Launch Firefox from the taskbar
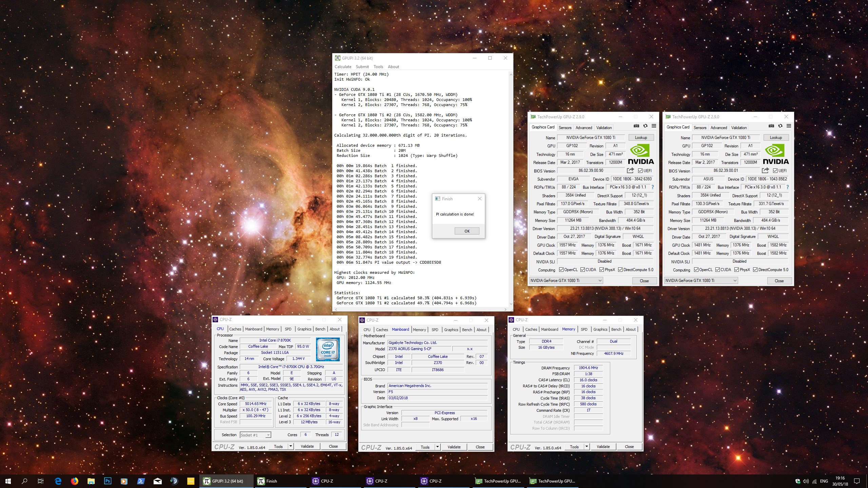Viewport: 868px width, 488px height. (x=75, y=481)
